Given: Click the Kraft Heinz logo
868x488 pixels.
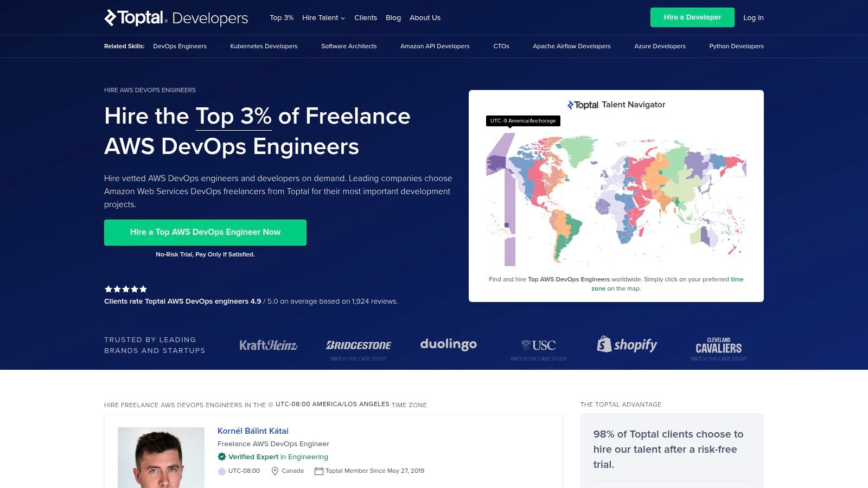Looking at the screenshot, I should click(x=268, y=345).
